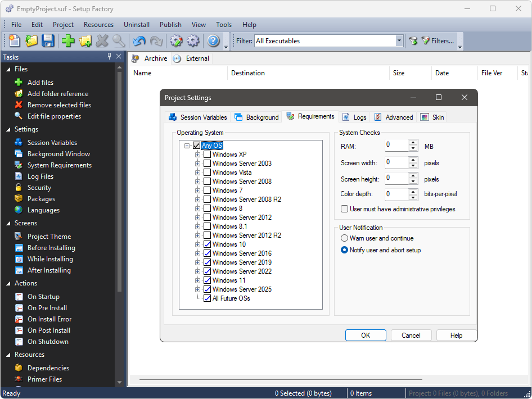Open Edit file properties task

54,116
